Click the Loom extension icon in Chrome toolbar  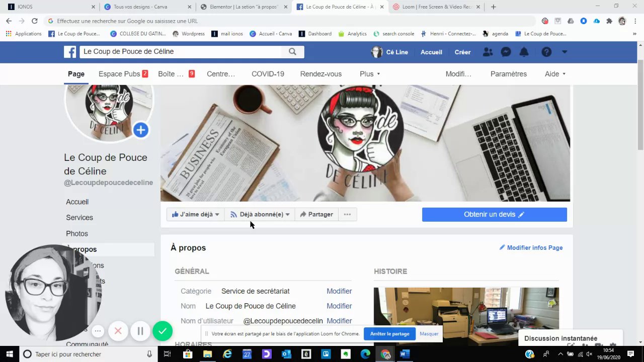coord(545,21)
